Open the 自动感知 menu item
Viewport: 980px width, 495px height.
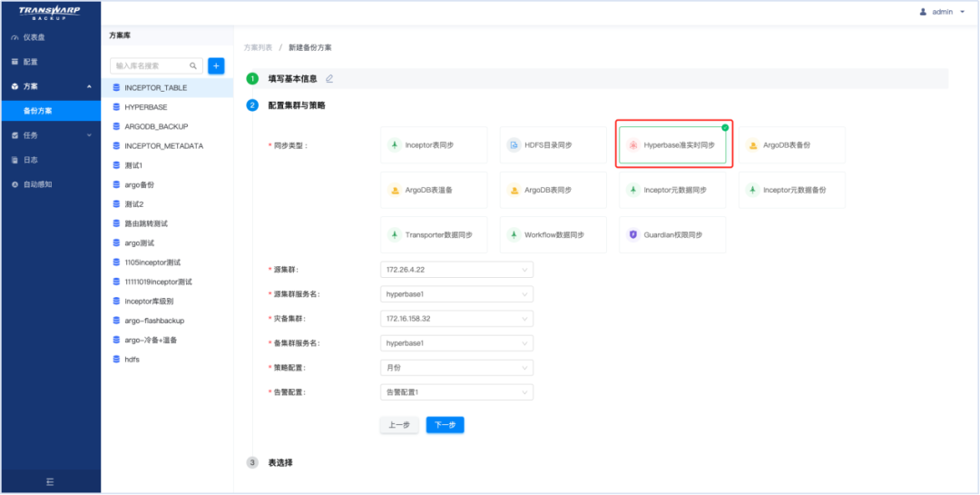pos(51,184)
